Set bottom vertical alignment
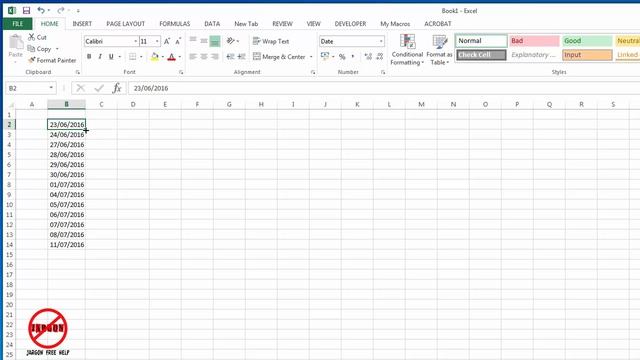 [x=215, y=41]
